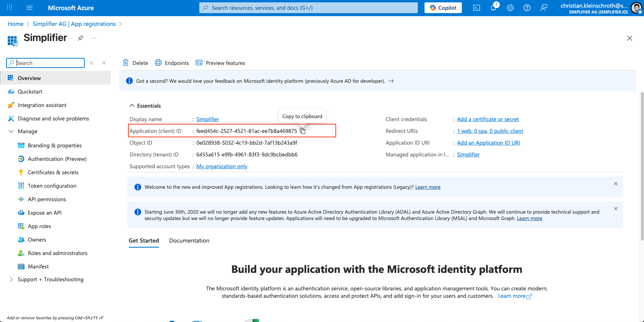Copy Application client ID to clipboard

(303, 131)
